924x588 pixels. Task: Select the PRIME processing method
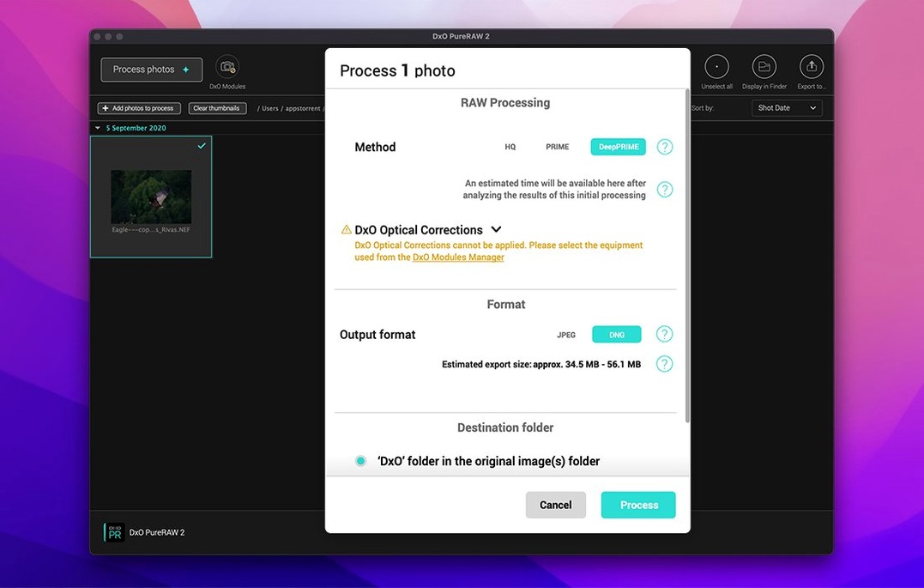[x=558, y=147]
